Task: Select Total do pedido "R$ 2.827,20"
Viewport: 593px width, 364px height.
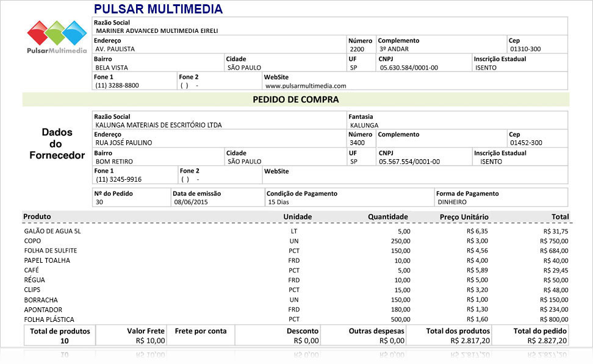Action: coord(547,341)
